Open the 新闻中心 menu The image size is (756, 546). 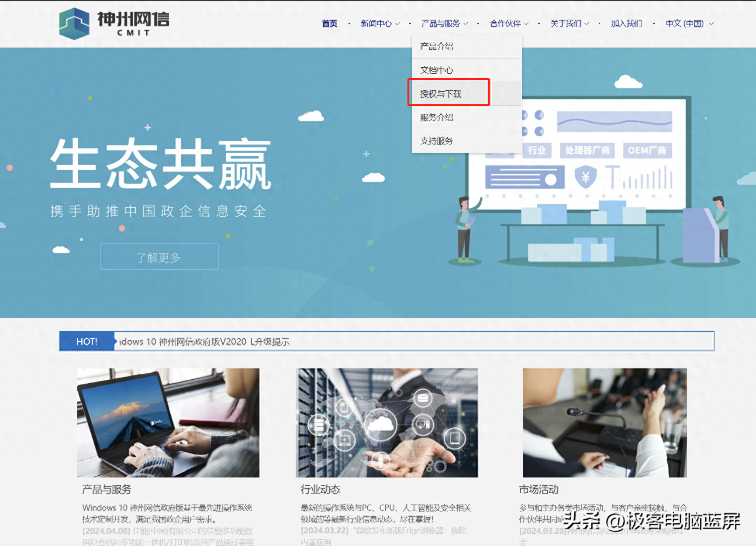click(x=376, y=24)
